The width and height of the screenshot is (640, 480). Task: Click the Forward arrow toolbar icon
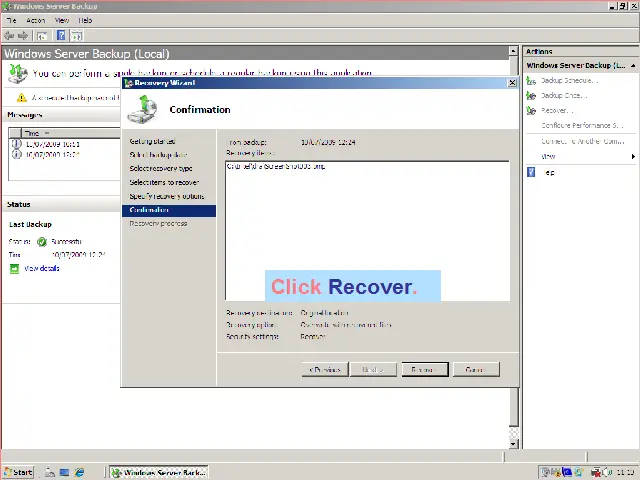coord(23,35)
